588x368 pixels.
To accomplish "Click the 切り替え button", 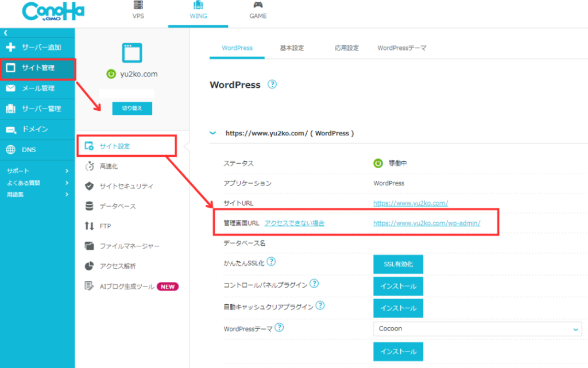I will click(x=132, y=109).
